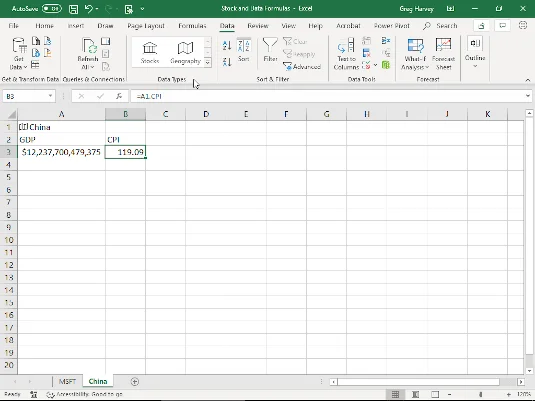Viewport: 535px width, 401px height.
Task: Switch to the MSFT sheet tab
Action: [67, 381]
